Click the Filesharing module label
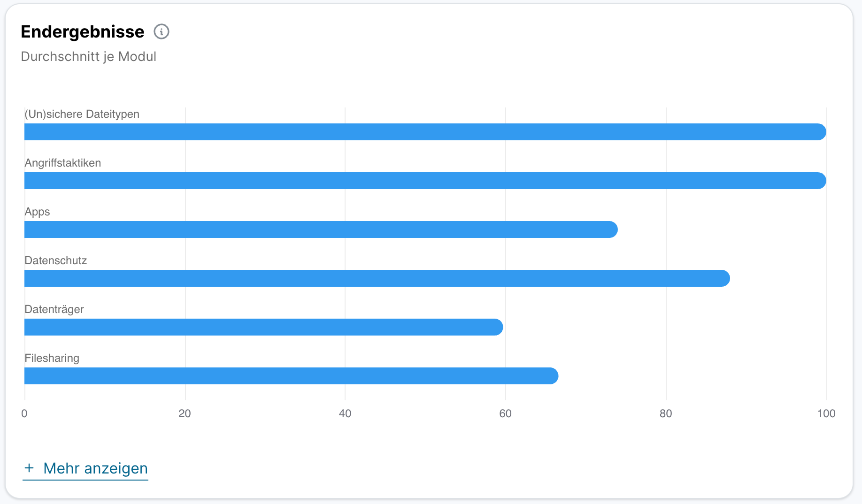The image size is (862, 504). coord(52,358)
